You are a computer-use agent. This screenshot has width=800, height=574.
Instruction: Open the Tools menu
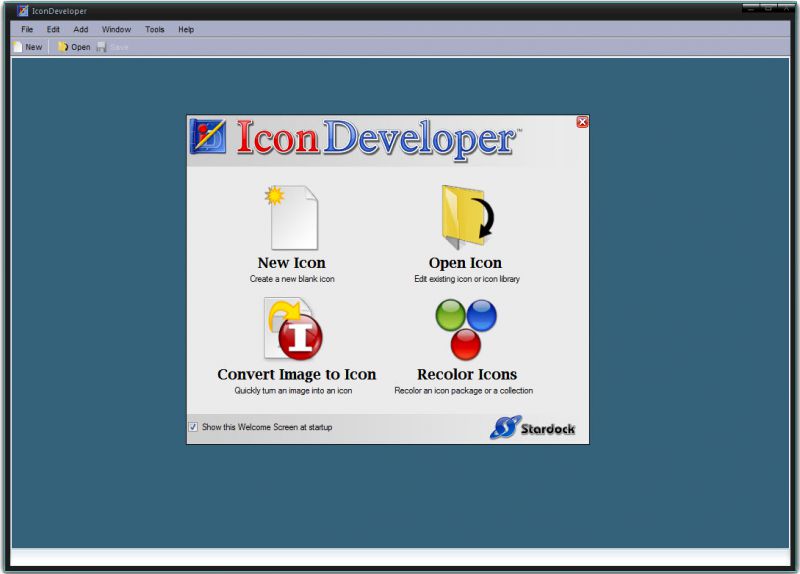pyautogui.click(x=155, y=29)
